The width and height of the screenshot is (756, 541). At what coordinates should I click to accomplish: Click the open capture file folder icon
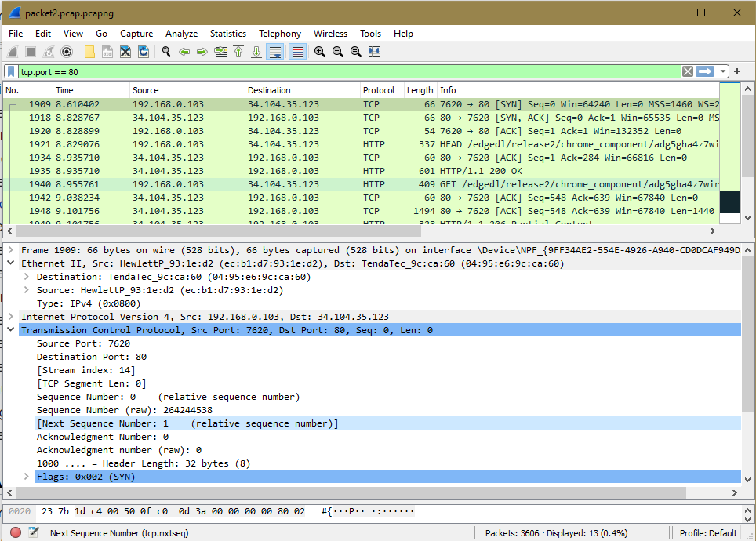coord(89,52)
